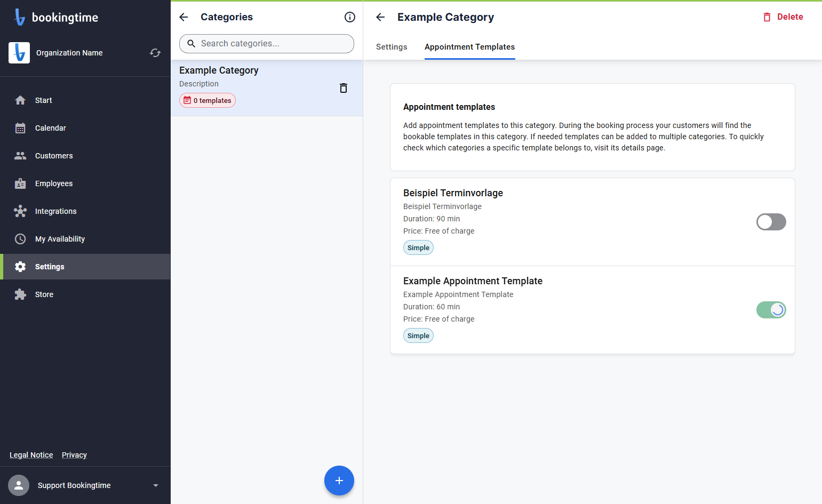The image size is (822, 504).
Task: Select the Example Category list entry
Action: coord(267,88)
